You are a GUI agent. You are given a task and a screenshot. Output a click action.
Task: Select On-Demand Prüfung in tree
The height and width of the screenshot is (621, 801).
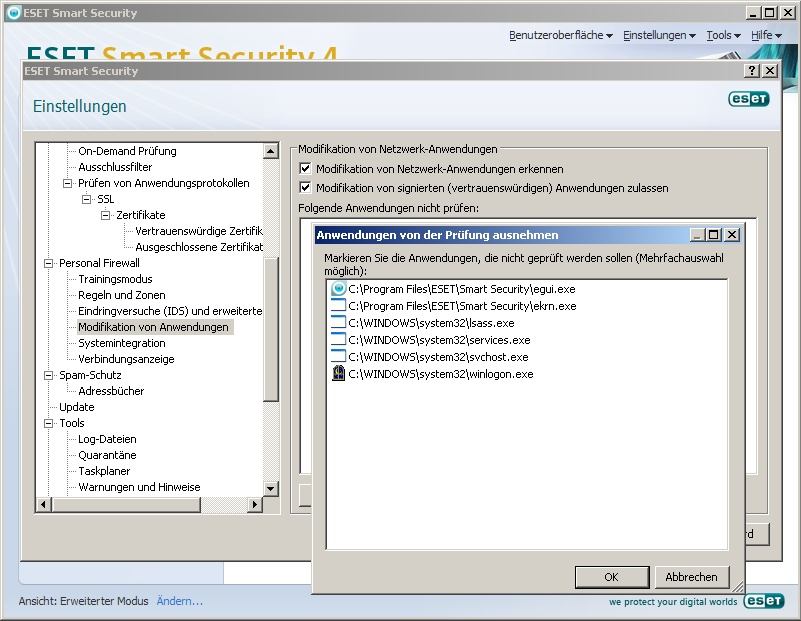point(127,151)
